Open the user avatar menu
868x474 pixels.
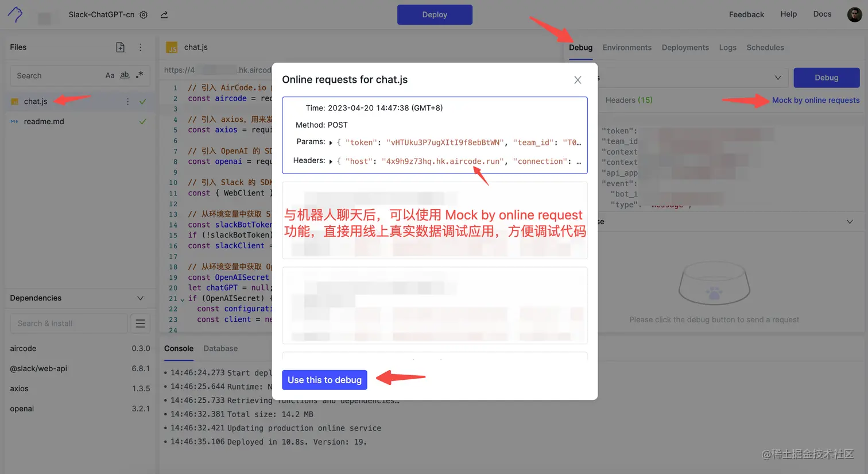854,14
